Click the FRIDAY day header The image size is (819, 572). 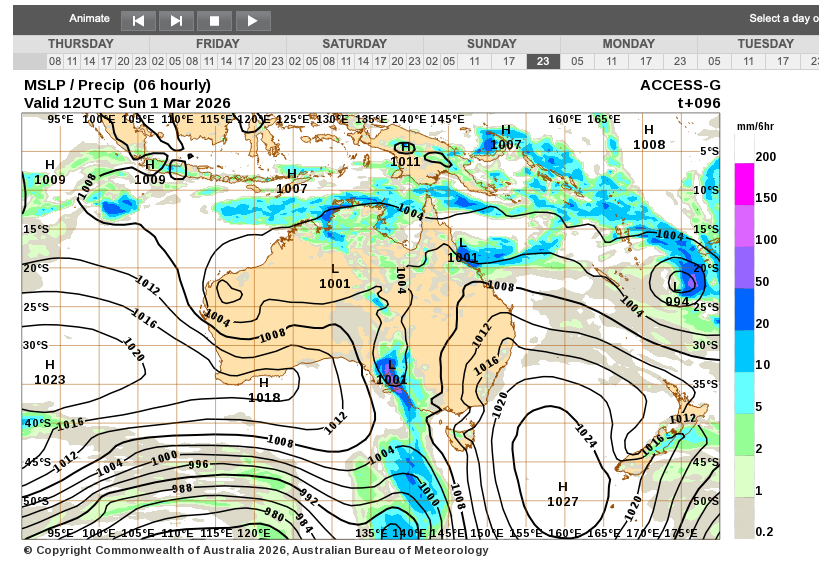[x=218, y=44]
